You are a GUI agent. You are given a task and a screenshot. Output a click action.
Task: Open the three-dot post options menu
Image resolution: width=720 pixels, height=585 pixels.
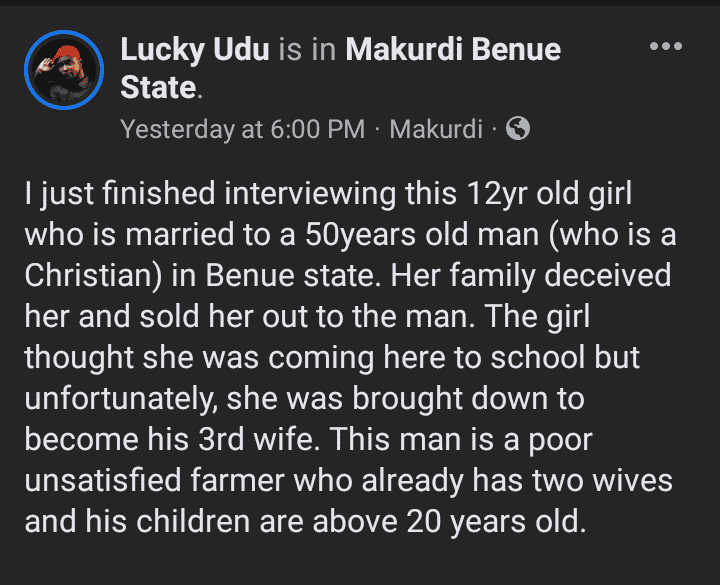665,47
